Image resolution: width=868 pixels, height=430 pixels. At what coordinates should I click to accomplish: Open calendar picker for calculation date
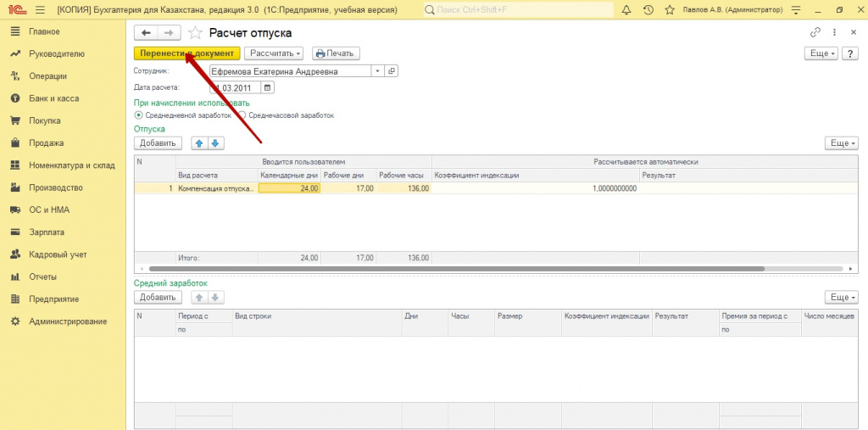pyautogui.click(x=268, y=87)
